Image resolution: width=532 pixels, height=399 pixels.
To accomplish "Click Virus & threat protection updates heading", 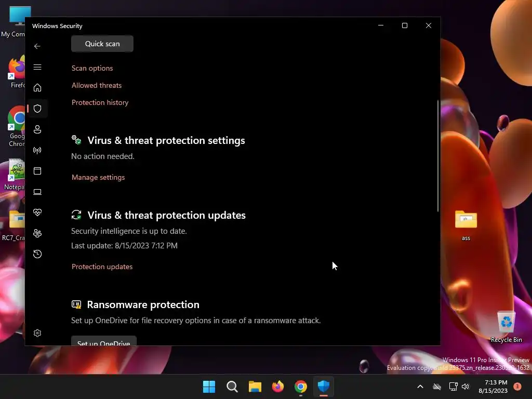I will pos(167,215).
